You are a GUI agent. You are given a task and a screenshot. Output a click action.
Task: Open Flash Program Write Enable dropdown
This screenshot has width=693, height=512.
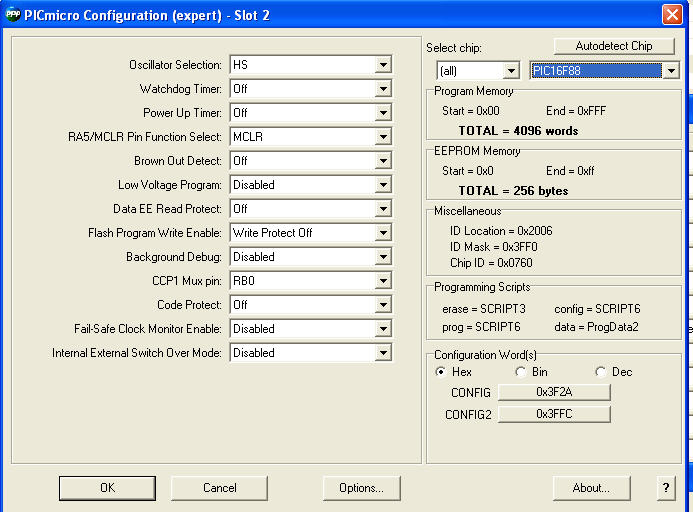[x=383, y=233]
